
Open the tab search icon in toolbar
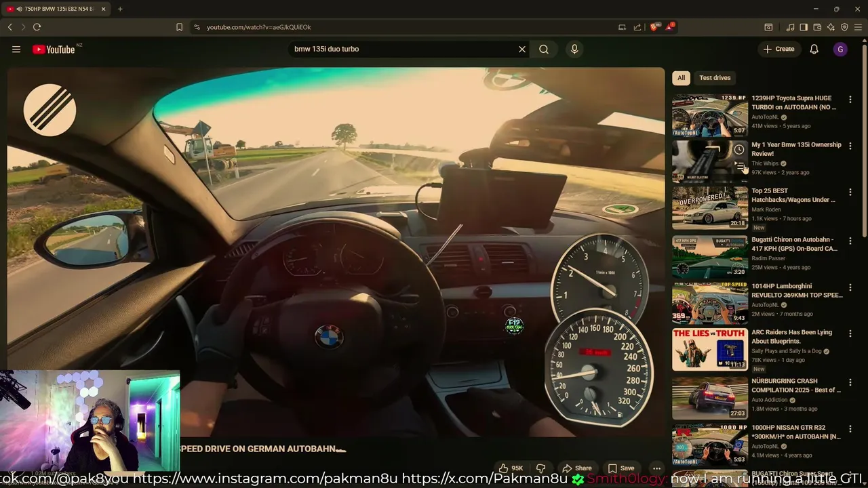coord(768,27)
